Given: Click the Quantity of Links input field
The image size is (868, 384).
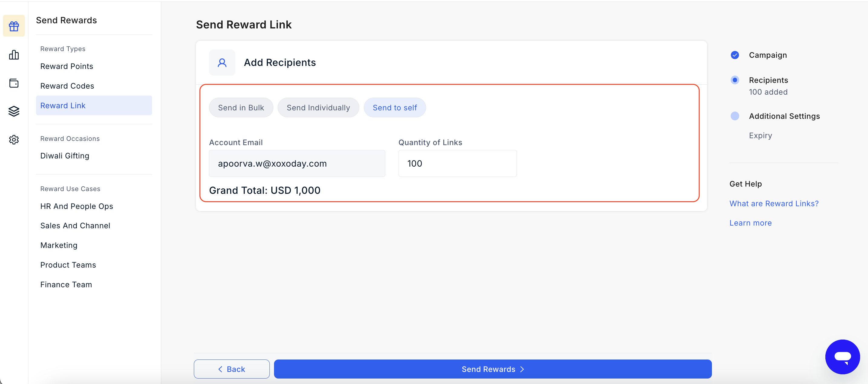Looking at the screenshot, I should (x=457, y=163).
